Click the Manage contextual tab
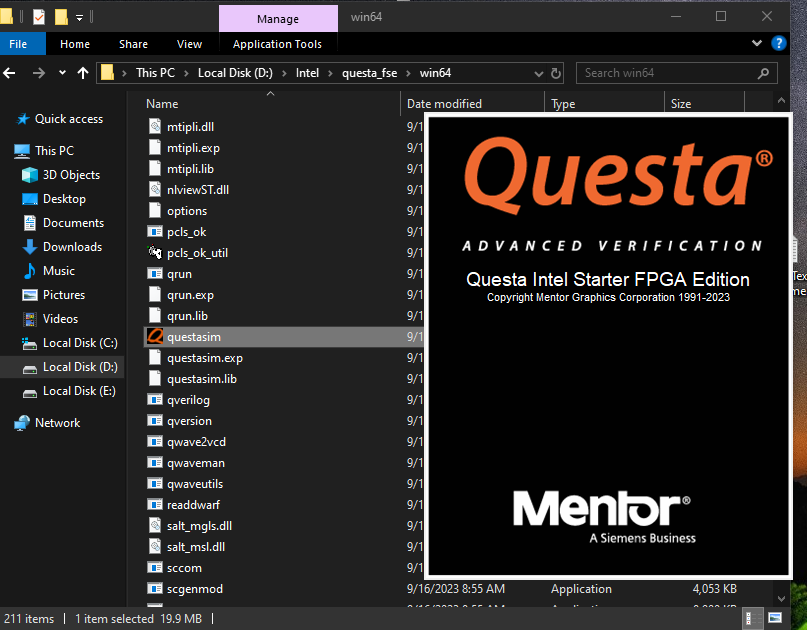Image resolution: width=807 pixels, height=630 pixels. tap(278, 19)
